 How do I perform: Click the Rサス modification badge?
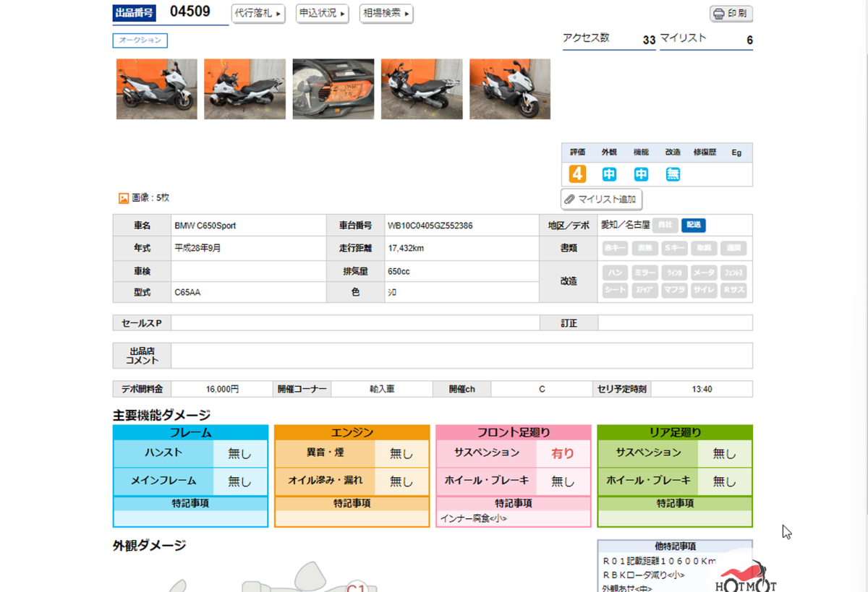coord(733,290)
